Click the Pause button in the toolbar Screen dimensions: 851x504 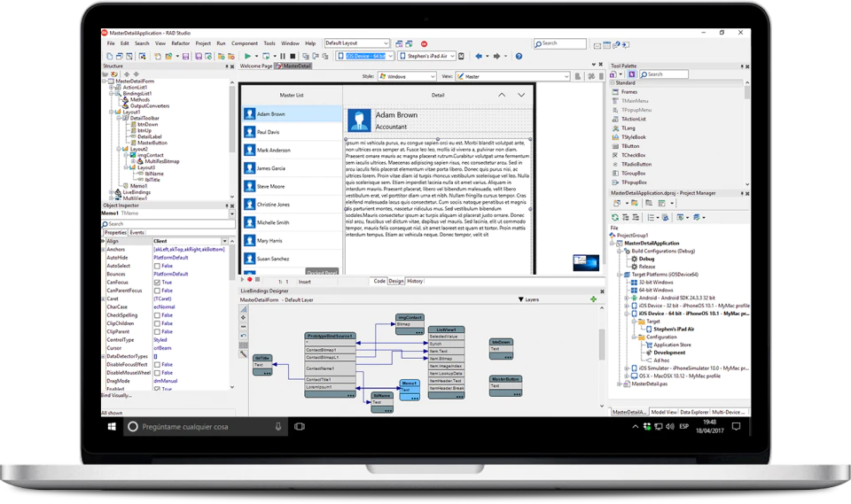coord(283,56)
